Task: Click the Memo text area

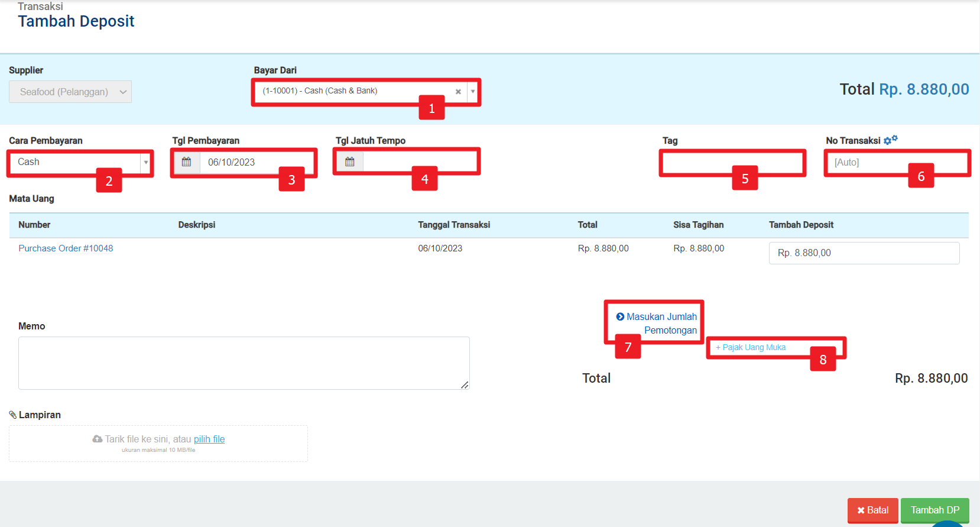Action: pos(244,363)
